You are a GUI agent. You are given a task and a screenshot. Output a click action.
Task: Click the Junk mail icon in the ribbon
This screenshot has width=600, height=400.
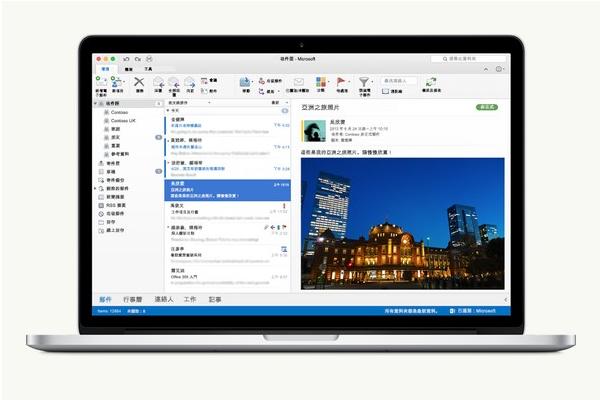262,81
